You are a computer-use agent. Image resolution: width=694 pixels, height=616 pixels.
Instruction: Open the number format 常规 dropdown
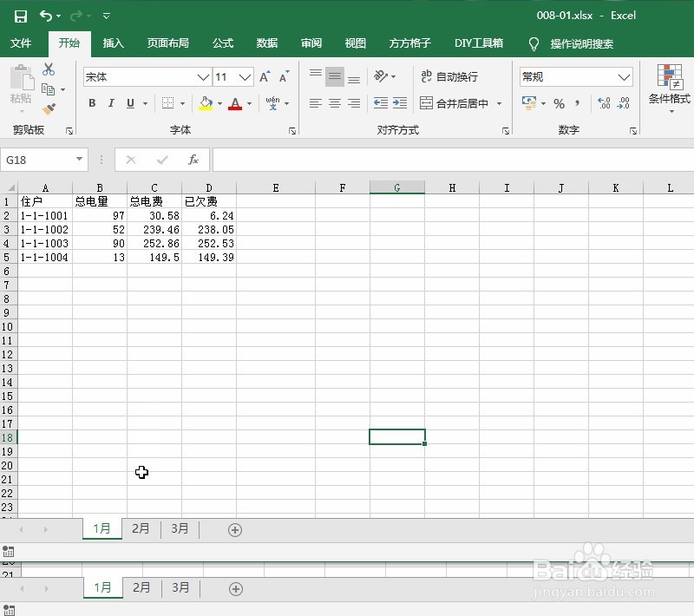tap(624, 77)
